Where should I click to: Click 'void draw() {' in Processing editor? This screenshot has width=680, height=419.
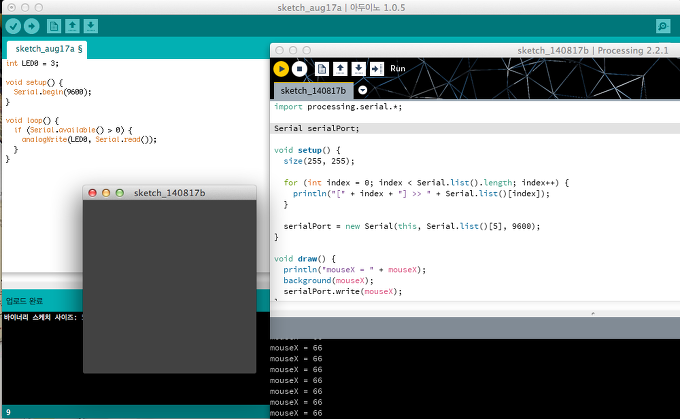pos(305,259)
